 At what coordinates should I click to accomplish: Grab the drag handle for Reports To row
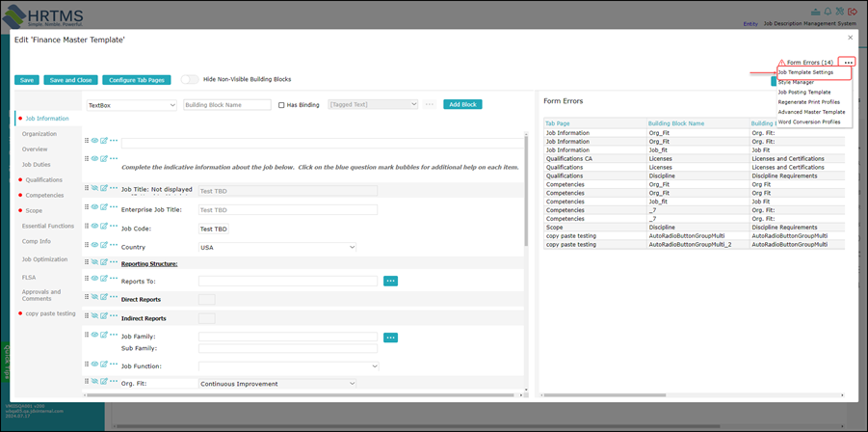tap(87, 278)
